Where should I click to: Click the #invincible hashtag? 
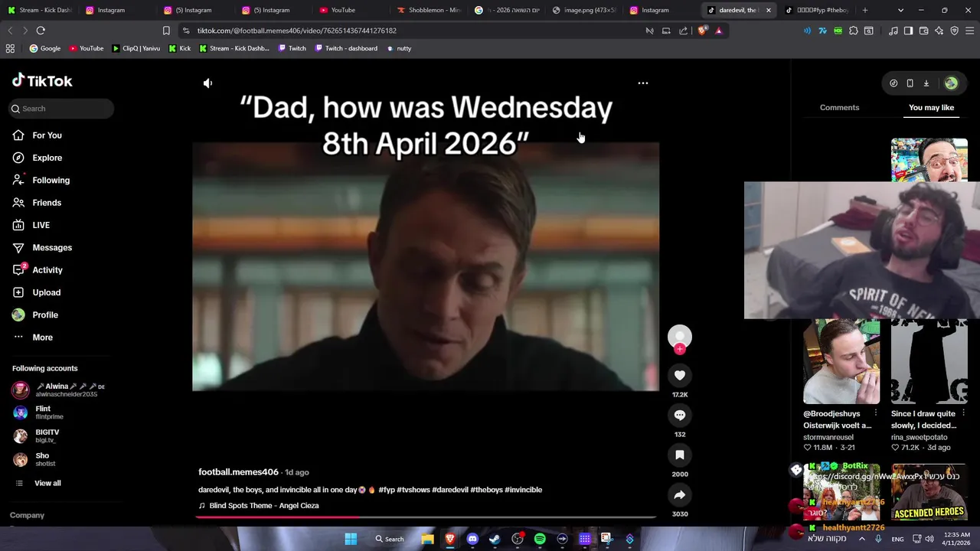click(523, 490)
